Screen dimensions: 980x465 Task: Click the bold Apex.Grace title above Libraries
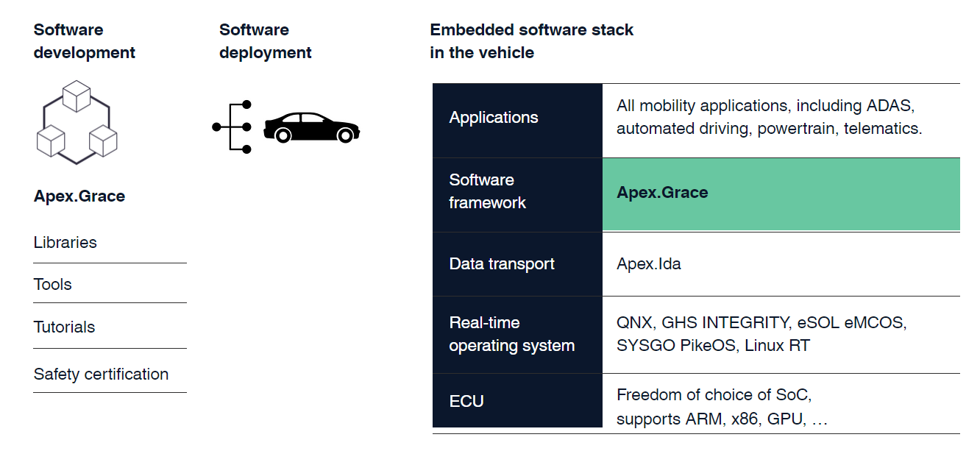[x=79, y=196]
